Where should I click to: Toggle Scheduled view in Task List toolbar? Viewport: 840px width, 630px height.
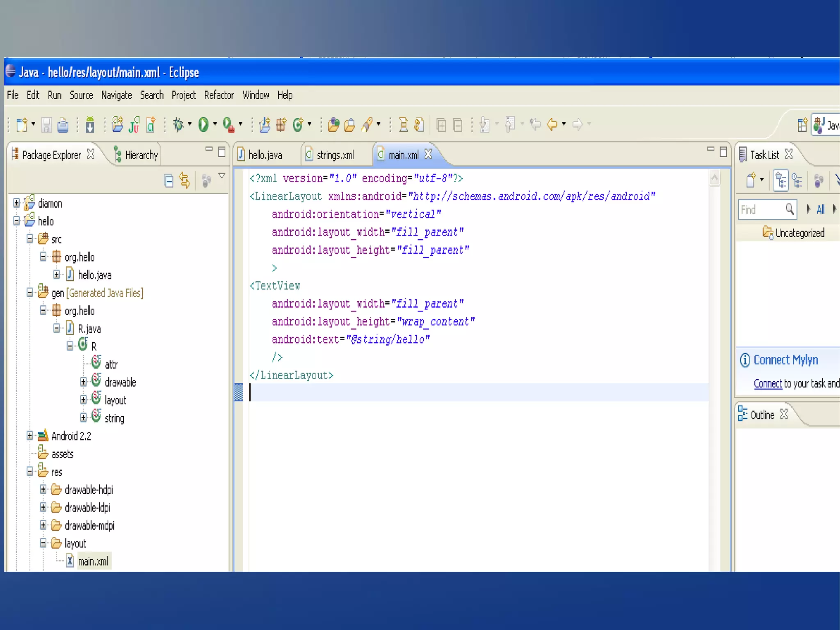click(x=797, y=180)
